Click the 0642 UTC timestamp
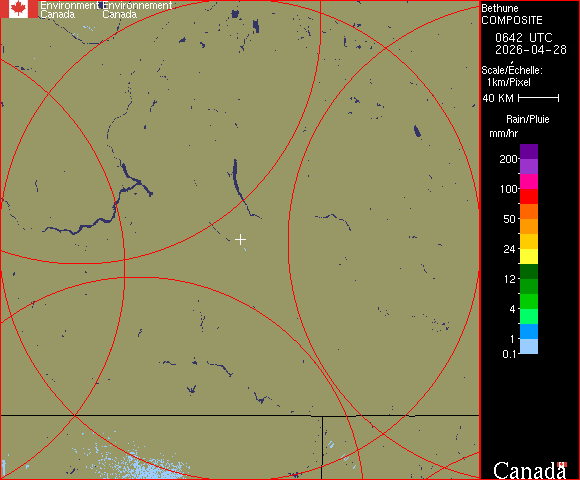This screenshot has height=480, width=580. click(524, 38)
